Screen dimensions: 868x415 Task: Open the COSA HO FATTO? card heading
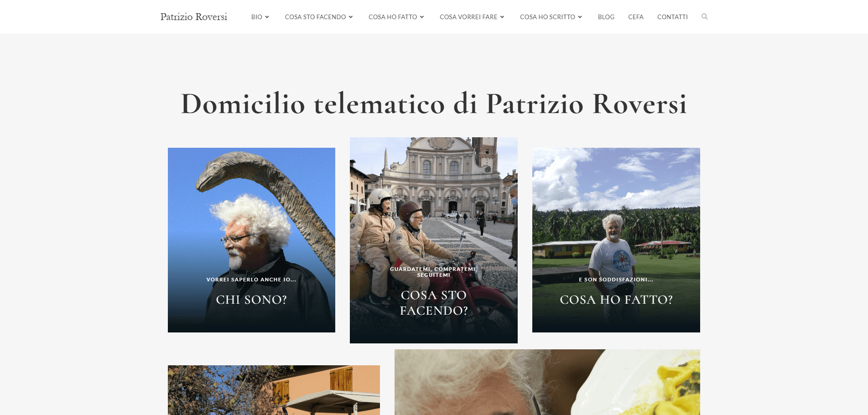[x=616, y=300]
